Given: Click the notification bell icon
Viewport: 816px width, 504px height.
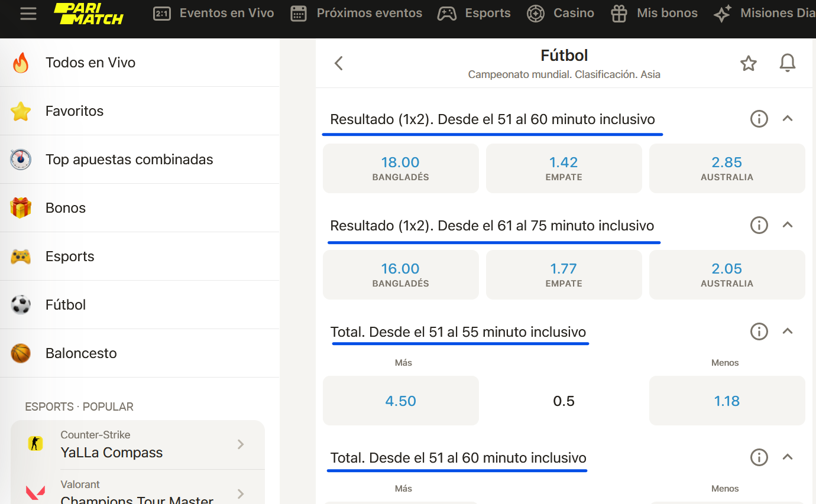Looking at the screenshot, I should tap(788, 63).
